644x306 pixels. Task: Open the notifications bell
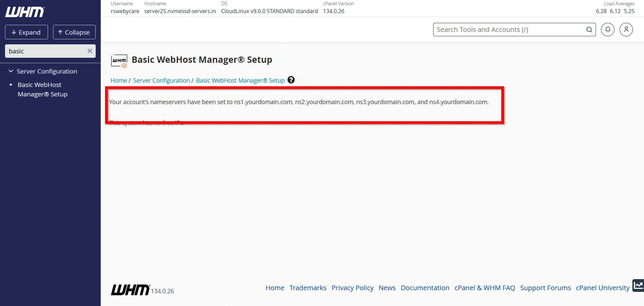click(x=608, y=30)
